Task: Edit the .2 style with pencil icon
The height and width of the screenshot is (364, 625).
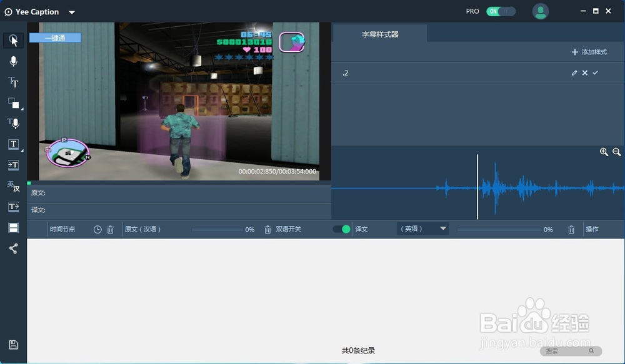Action: (574, 73)
